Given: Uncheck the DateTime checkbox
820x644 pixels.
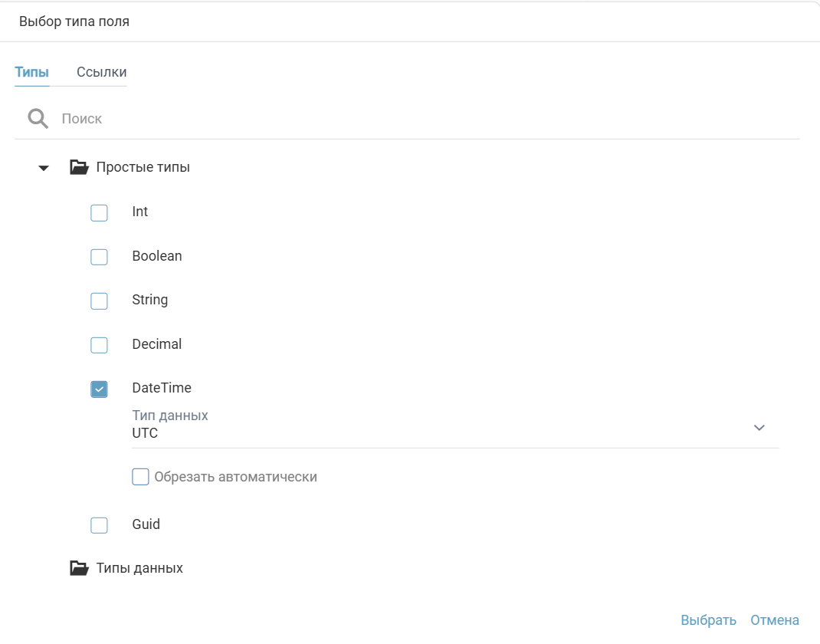Looking at the screenshot, I should pos(99,389).
